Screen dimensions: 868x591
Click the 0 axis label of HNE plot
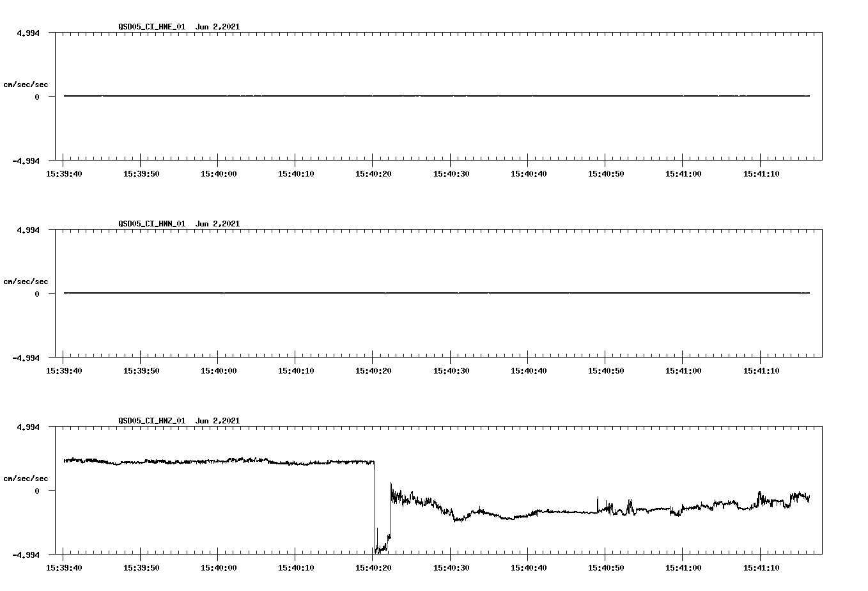(37, 97)
